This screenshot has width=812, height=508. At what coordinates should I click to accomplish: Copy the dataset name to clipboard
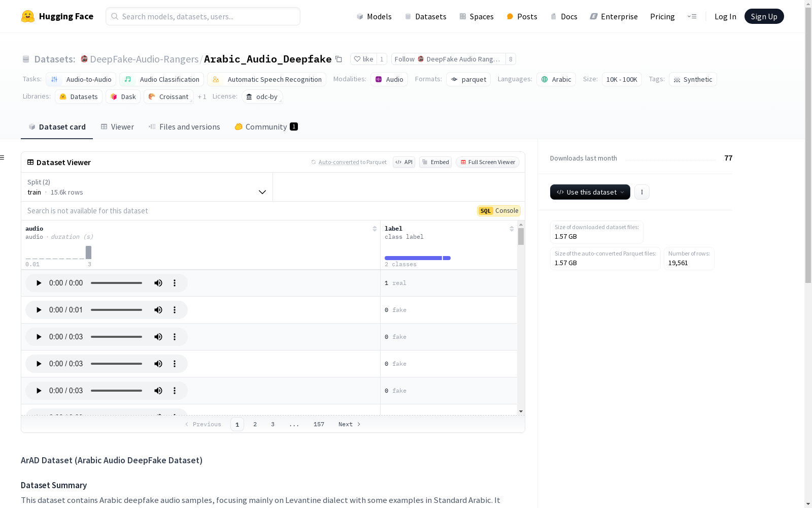[339, 59]
